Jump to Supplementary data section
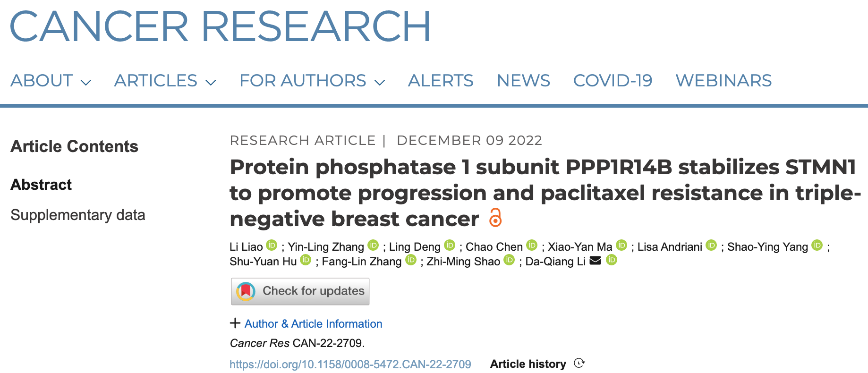Viewport: 868px width, 373px height. click(78, 215)
